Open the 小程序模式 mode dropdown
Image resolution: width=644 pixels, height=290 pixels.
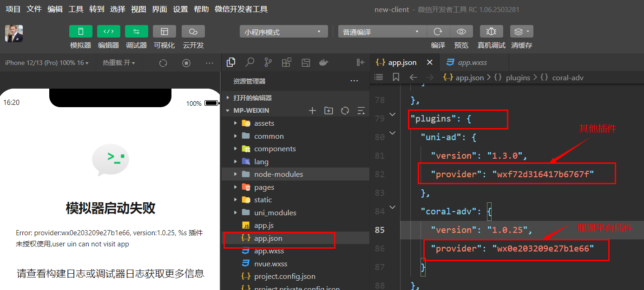[x=283, y=32]
